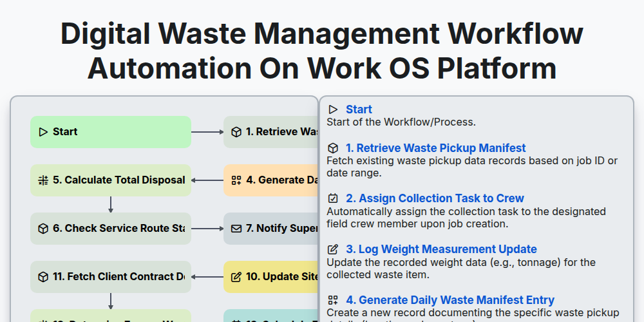
Task: Open the 3. Log Weight Measurement Update link
Action: 441,249
